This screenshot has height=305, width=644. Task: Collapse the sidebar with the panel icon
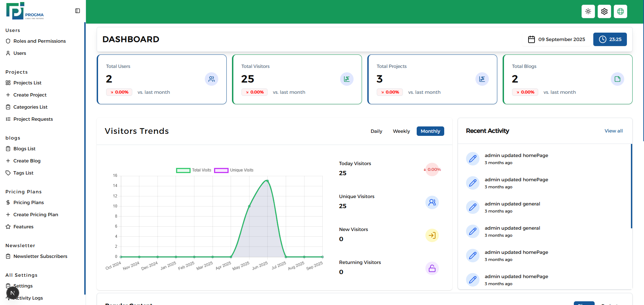(78, 11)
